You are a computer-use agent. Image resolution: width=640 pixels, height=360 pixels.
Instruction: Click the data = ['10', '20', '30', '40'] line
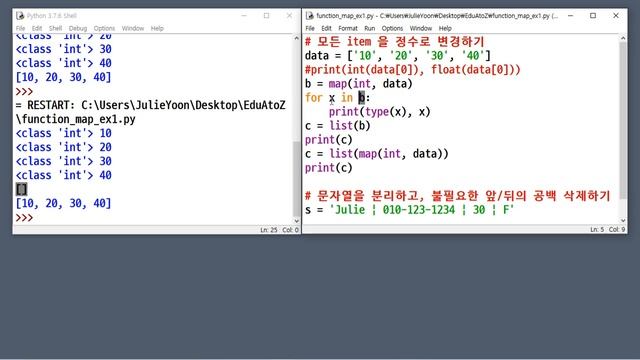click(398, 56)
